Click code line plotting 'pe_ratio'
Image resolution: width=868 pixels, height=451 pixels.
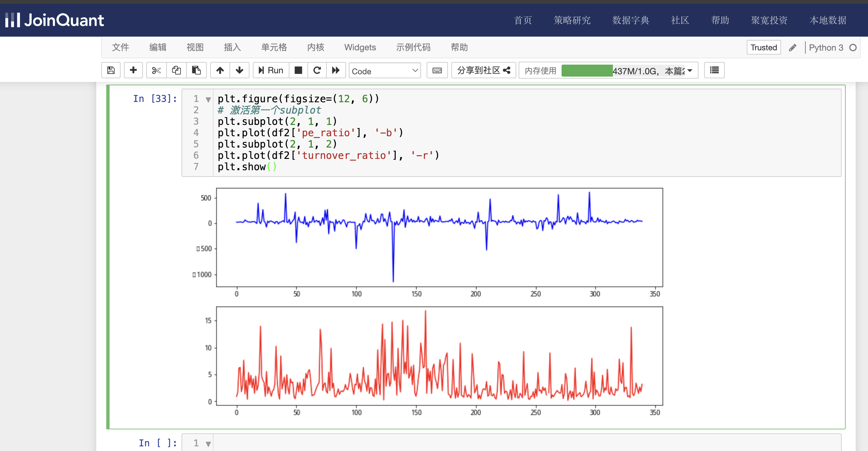(310, 133)
